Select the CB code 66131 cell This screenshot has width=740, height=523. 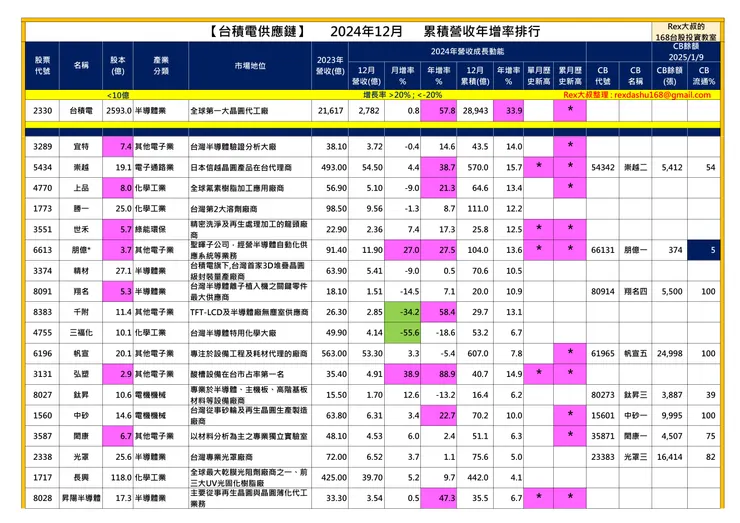click(x=603, y=250)
